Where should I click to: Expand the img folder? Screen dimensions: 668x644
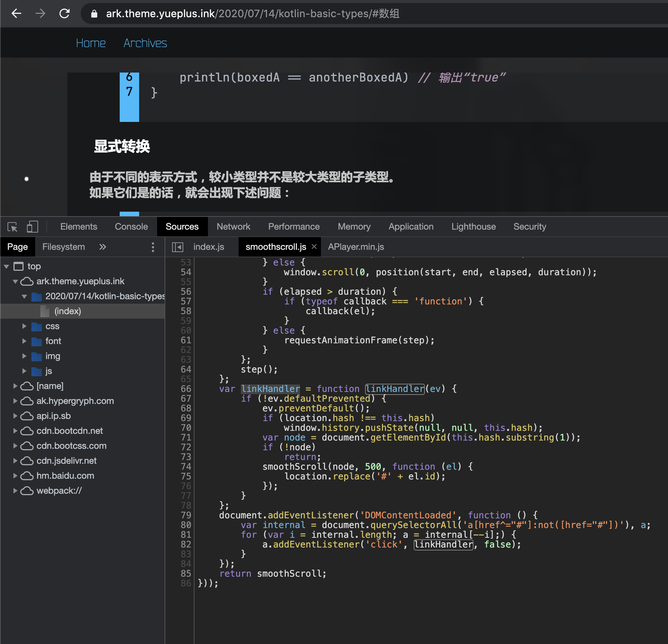click(24, 356)
